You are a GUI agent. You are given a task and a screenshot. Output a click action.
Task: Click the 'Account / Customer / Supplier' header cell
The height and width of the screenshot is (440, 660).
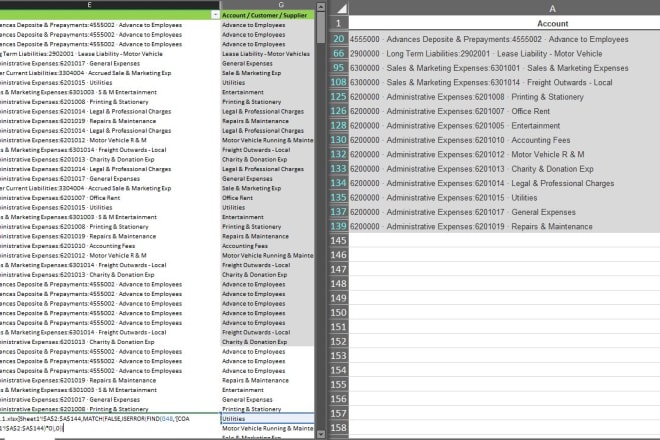tap(267, 15)
